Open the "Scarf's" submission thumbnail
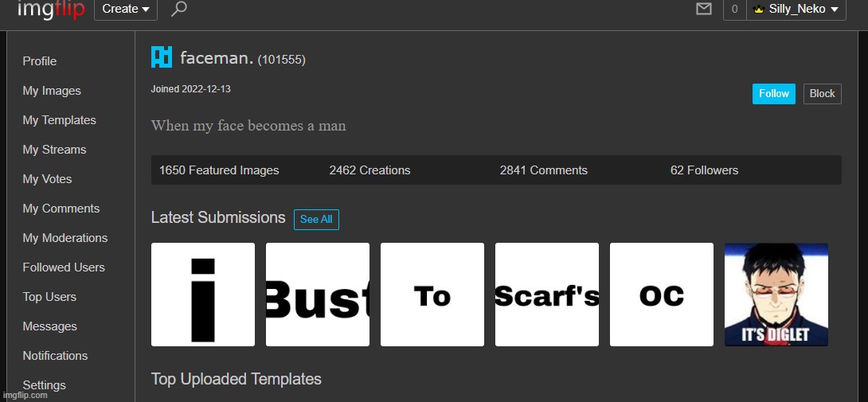Screen dimensions: 868x402 [x=546, y=295]
